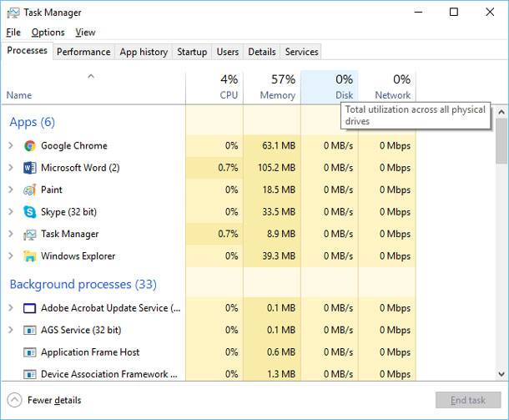The image size is (509, 420).
Task: Click the Application Frame Host icon
Action: pyautogui.click(x=29, y=352)
